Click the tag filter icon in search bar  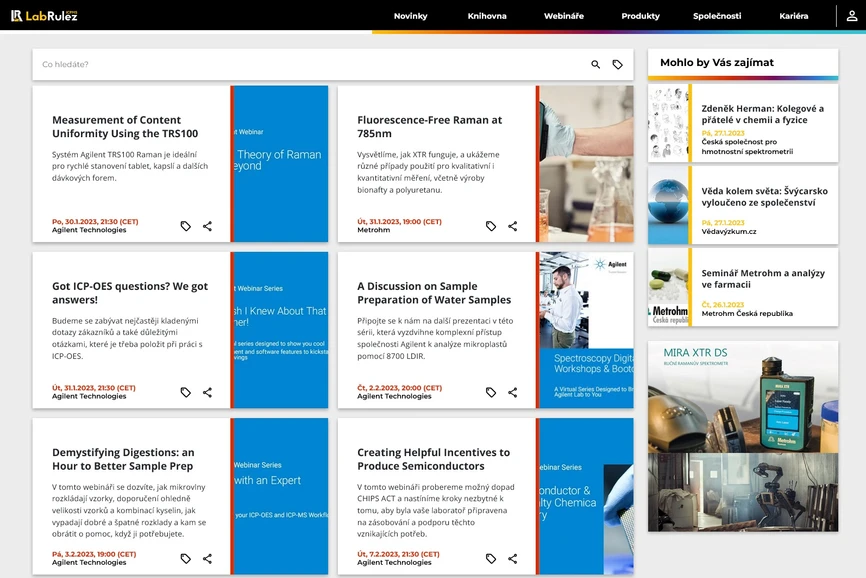coord(617,65)
